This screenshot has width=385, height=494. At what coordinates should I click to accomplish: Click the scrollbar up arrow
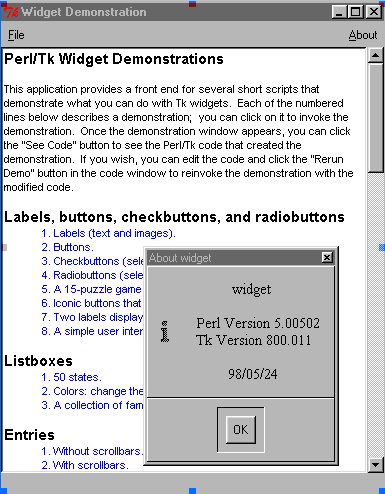(x=375, y=55)
